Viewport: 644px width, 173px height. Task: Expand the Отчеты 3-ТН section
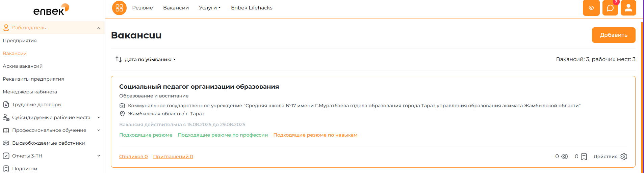(99, 156)
